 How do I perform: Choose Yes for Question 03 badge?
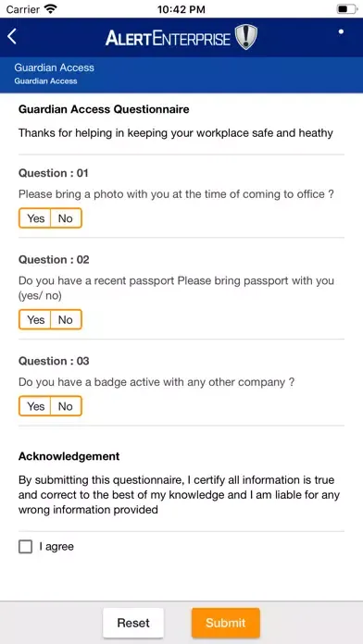35,406
